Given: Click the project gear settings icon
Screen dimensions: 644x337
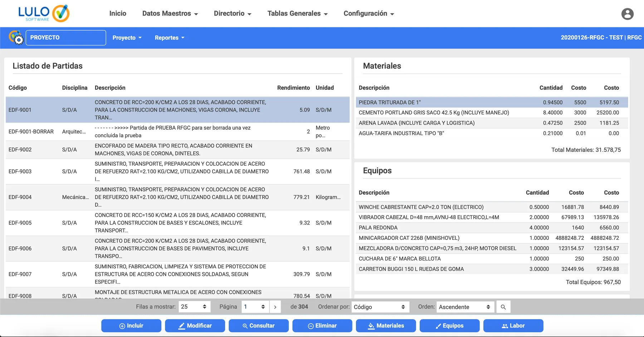Looking at the screenshot, I should tap(16, 38).
